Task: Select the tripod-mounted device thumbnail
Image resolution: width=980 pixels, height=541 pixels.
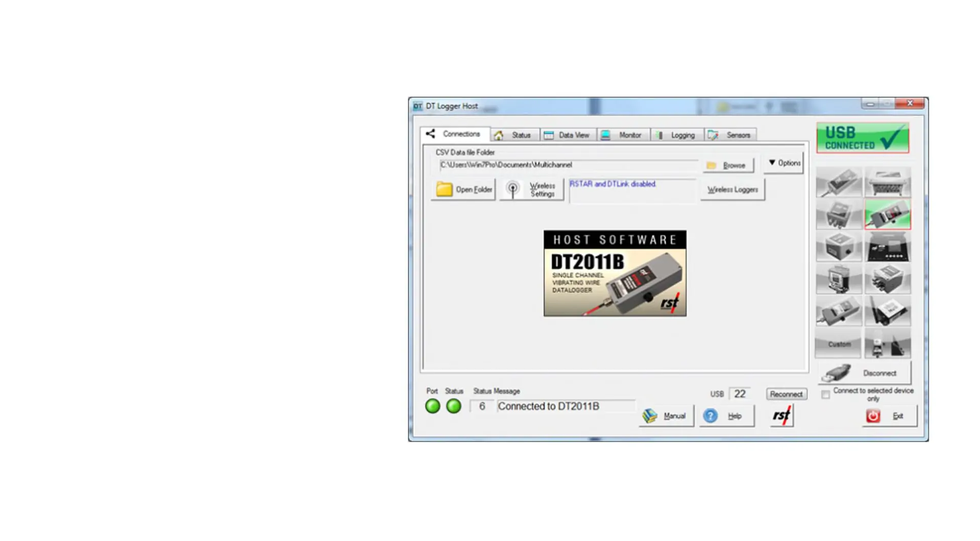Action: pyautogui.click(x=839, y=279)
